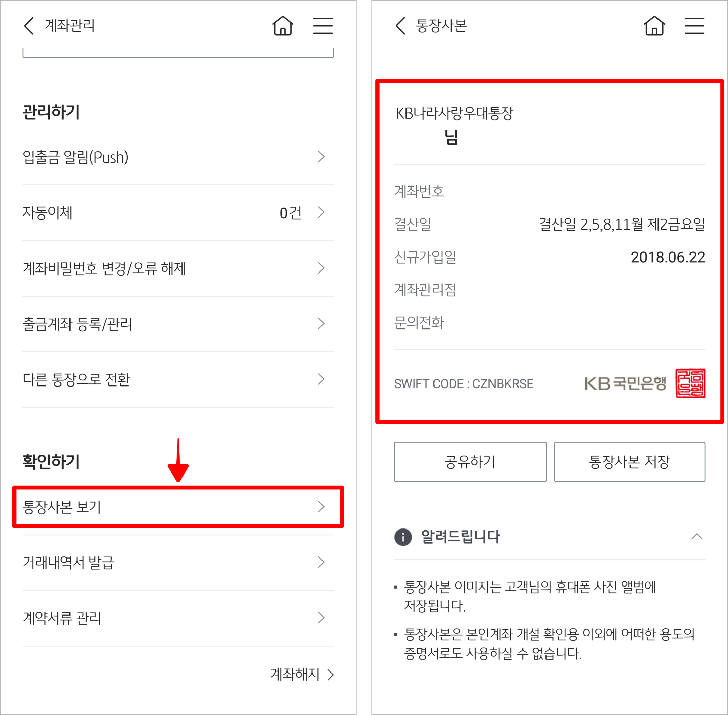The width and height of the screenshot is (728, 715).
Task: Tap the 공유하기 button
Action: [x=470, y=462]
